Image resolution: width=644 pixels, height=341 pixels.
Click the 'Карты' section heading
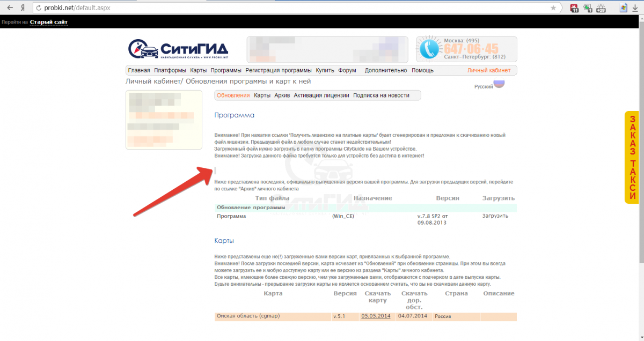tap(224, 241)
